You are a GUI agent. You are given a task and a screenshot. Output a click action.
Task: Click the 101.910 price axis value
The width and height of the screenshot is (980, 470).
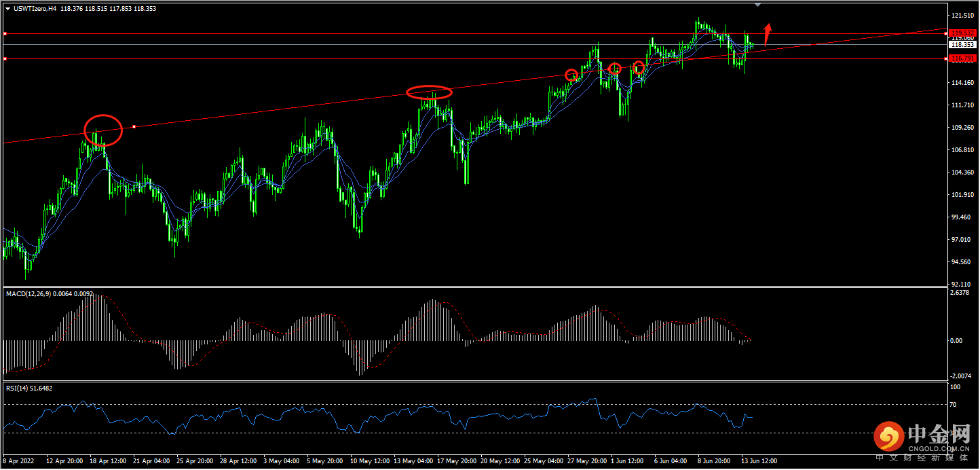[x=962, y=195]
